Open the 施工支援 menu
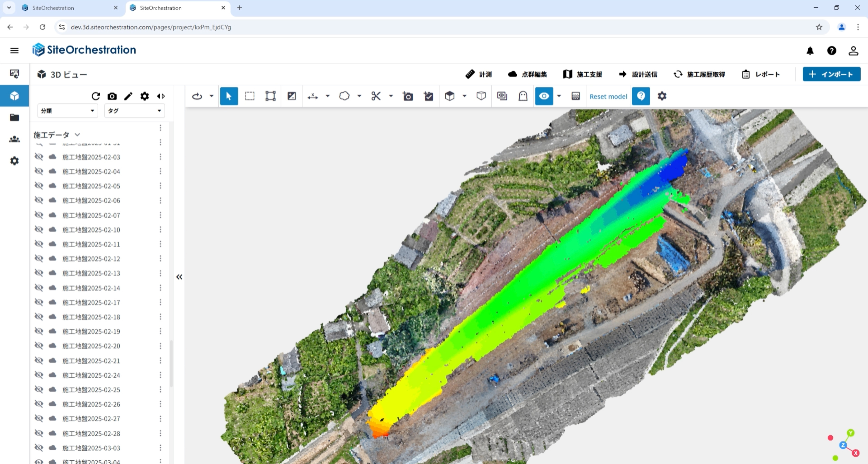Viewport: 868px width, 464px height. click(582, 74)
